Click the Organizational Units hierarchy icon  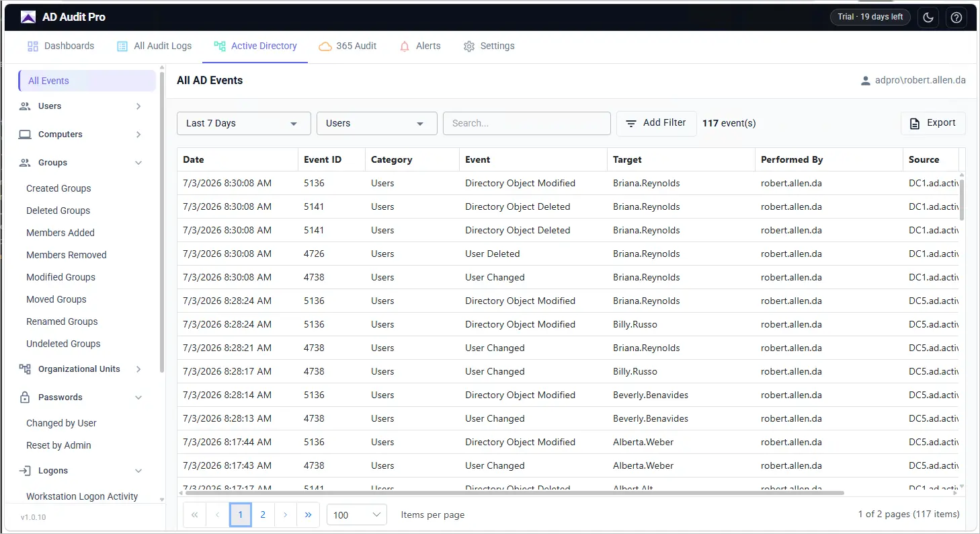tap(25, 369)
